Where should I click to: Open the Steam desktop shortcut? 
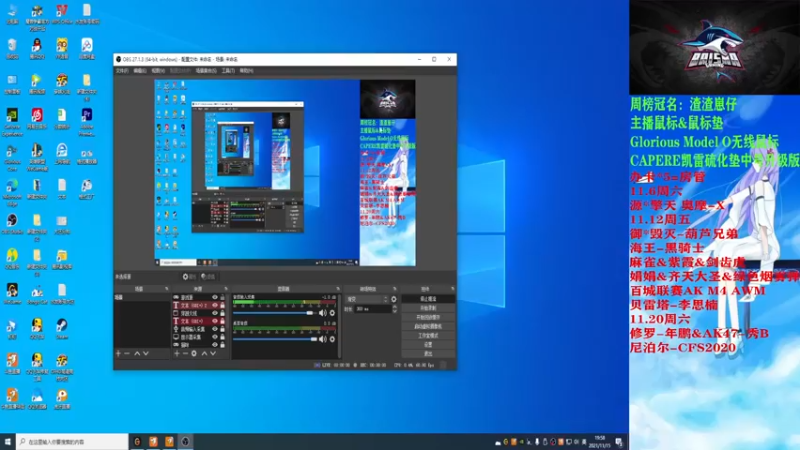(62, 329)
